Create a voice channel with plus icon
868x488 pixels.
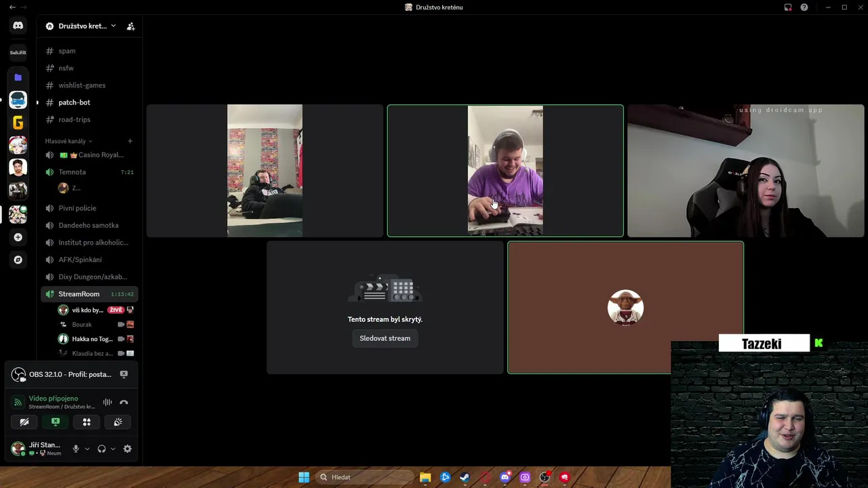tap(130, 141)
